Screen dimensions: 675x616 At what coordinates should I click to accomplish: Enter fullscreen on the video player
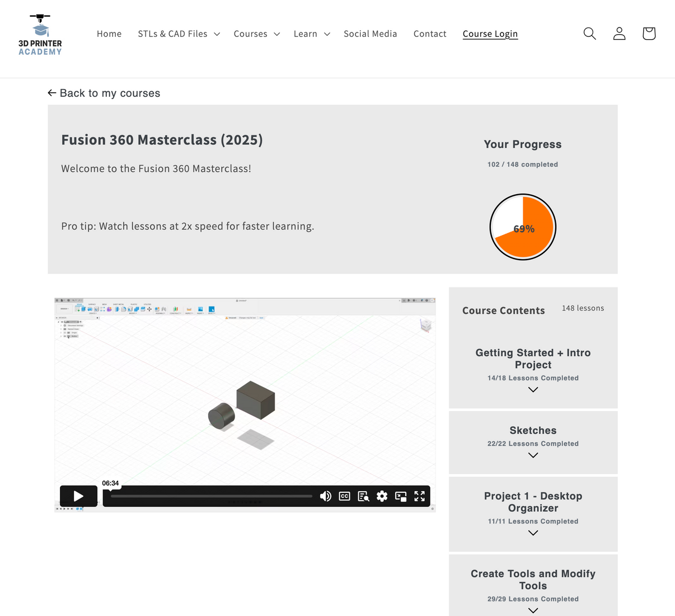click(420, 496)
